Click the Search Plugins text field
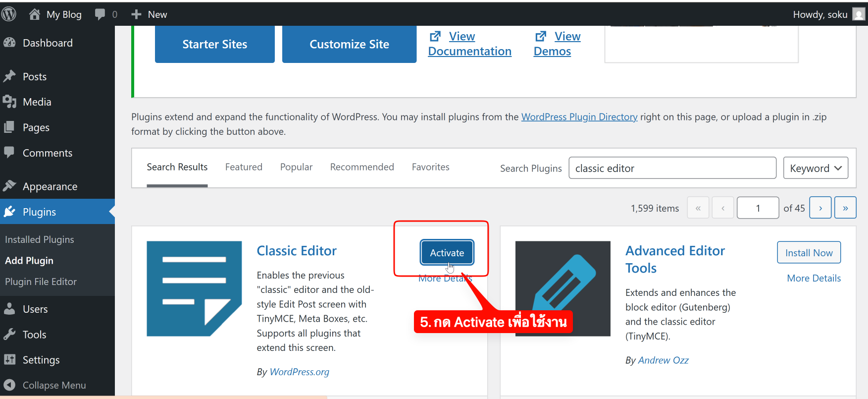Viewport: 868px width, 399px height. (672, 168)
